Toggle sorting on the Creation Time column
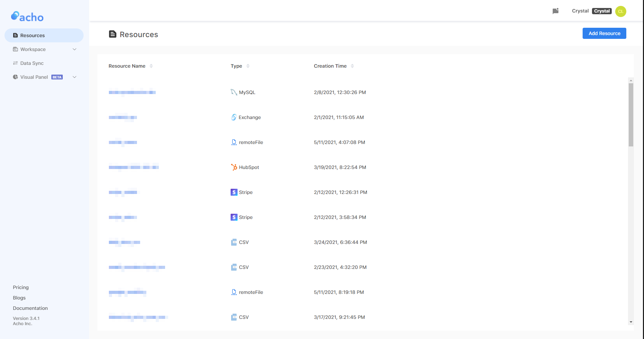The width and height of the screenshot is (644, 339). tap(353, 66)
